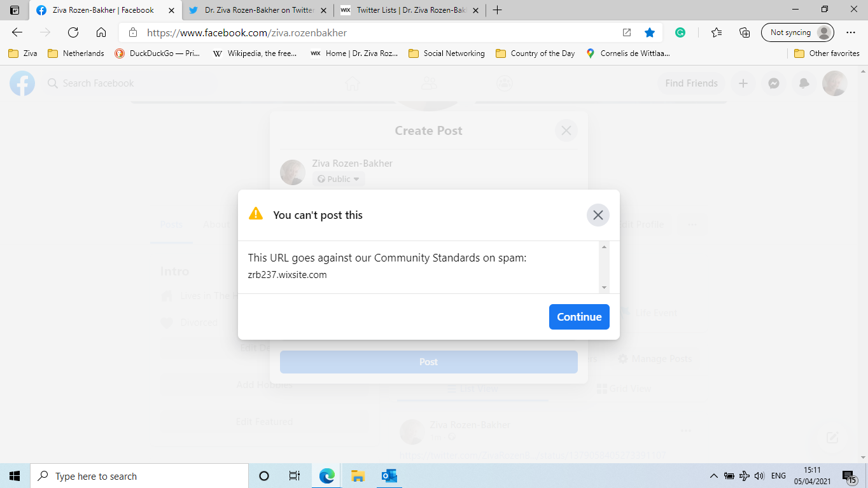The image size is (868, 488).
Task: Open the Edge settings ellipsis menu
Action: 851,32
